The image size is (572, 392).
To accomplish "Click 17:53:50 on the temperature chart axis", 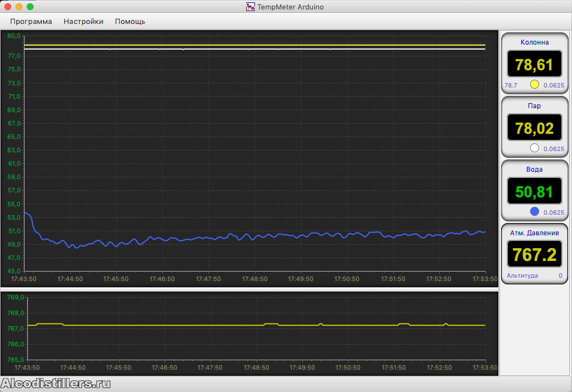I will pyautogui.click(x=485, y=279).
